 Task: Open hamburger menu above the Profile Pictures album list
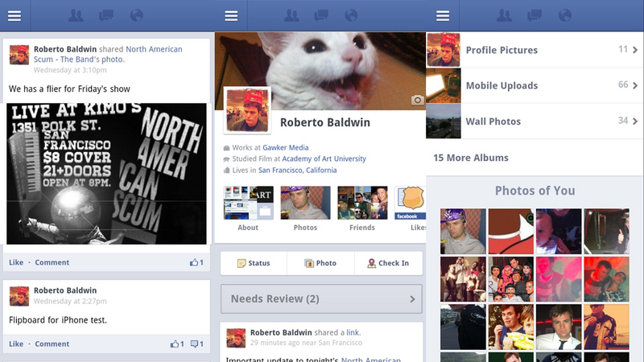(443, 15)
